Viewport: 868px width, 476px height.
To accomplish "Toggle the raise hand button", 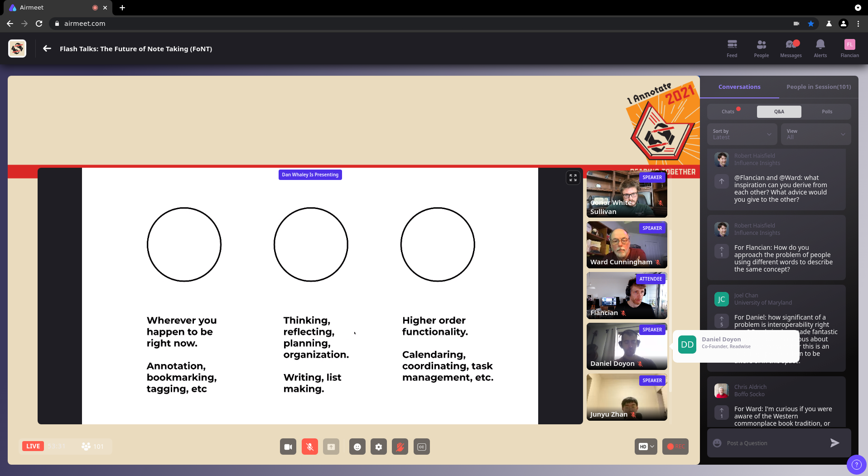I will click(x=400, y=447).
